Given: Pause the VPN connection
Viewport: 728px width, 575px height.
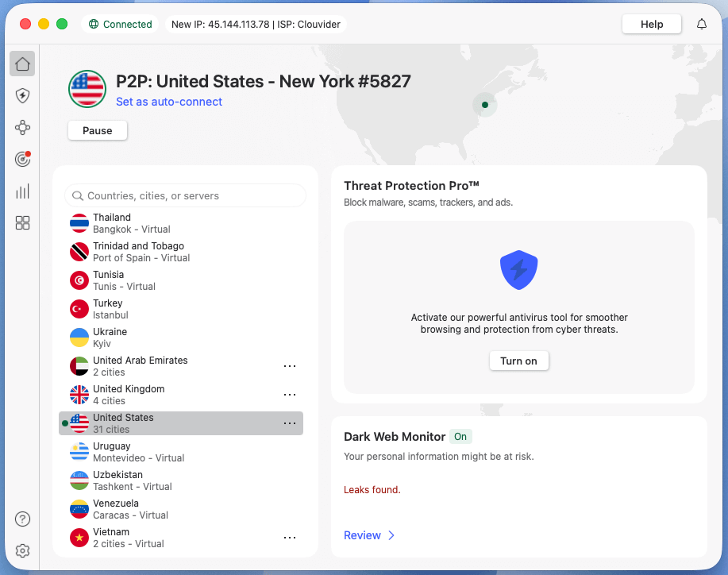Looking at the screenshot, I should click(98, 130).
